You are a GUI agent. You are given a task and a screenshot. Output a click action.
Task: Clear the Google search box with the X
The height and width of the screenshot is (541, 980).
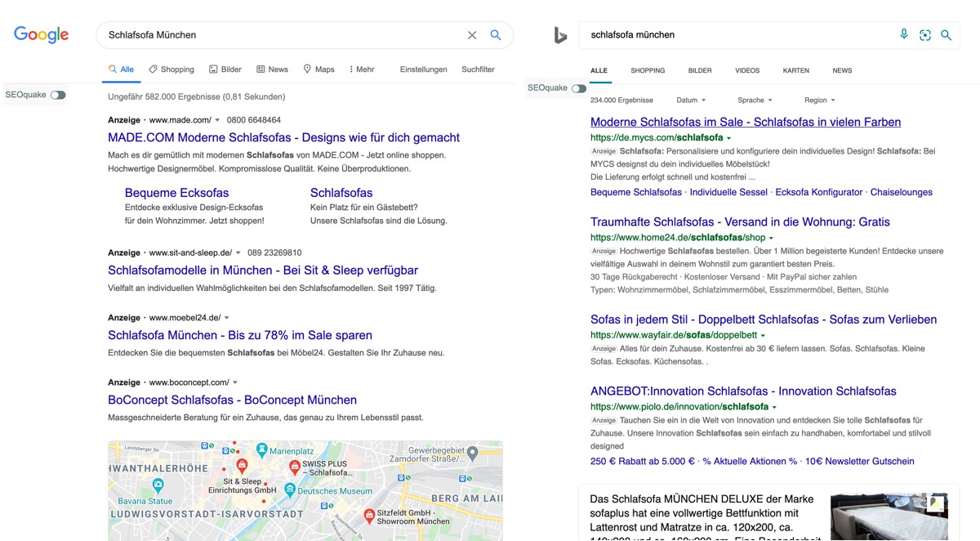[x=472, y=35]
